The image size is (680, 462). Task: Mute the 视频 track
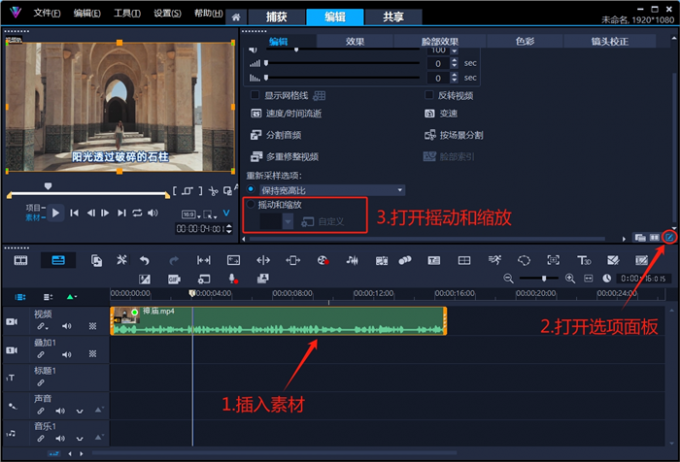click(x=66, y=326)
